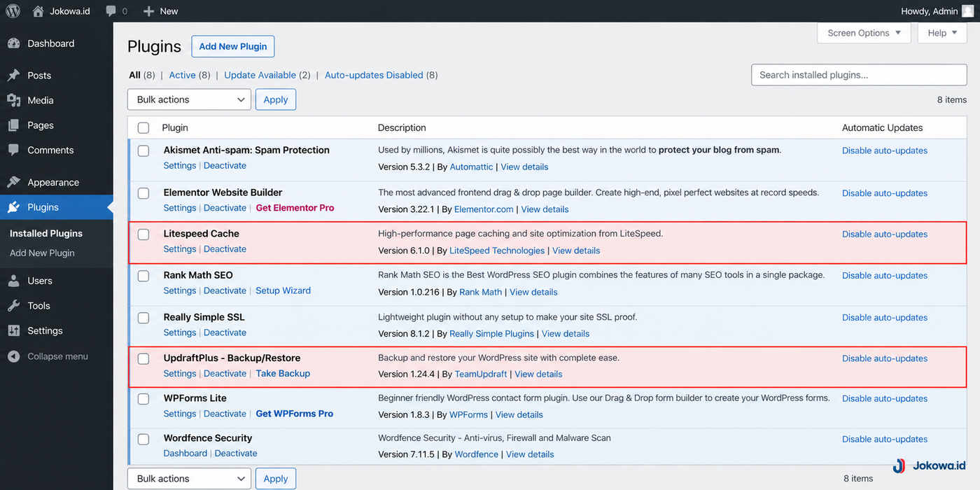The width and height of the screenshot is (980, 490).
Task: Click the Plugins plug icon
Action: coord(13,207)
